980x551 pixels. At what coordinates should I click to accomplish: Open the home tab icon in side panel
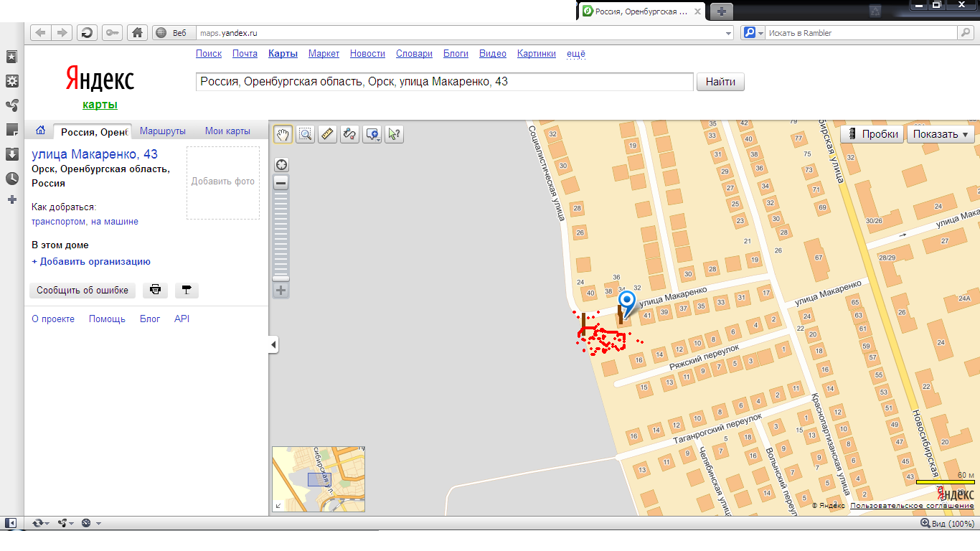tap(40, 131)
